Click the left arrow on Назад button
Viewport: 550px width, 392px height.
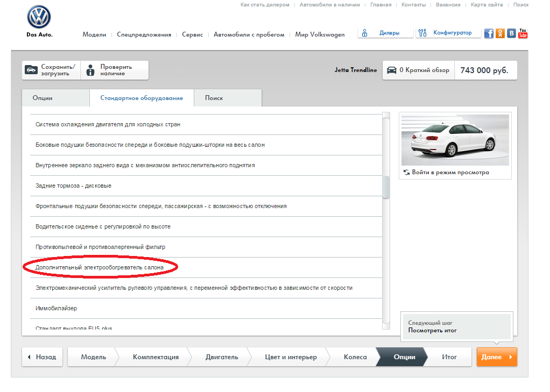click(29, 357)
